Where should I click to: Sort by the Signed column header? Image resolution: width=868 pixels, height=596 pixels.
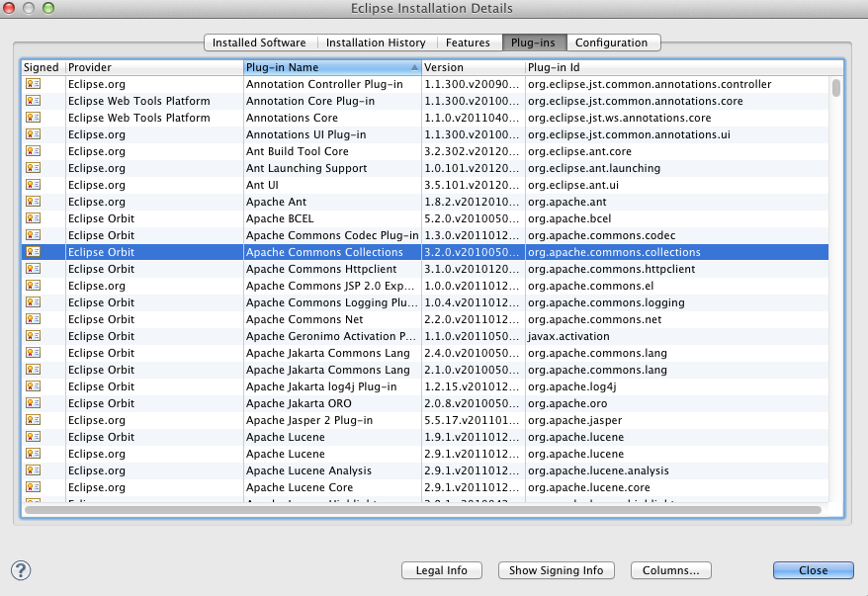[43, 67]
